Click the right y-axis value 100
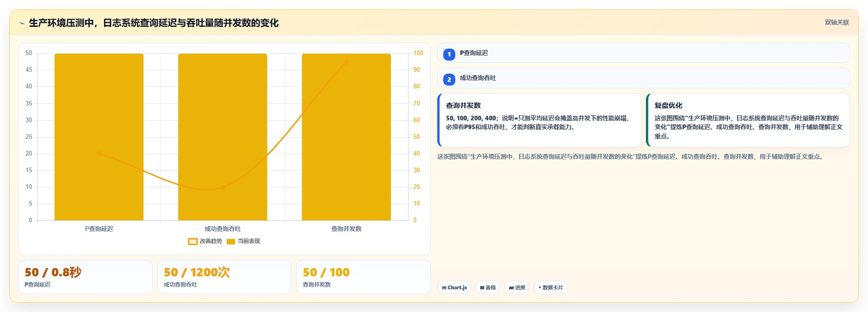868x312 pixels. click(x=418, y=53)
